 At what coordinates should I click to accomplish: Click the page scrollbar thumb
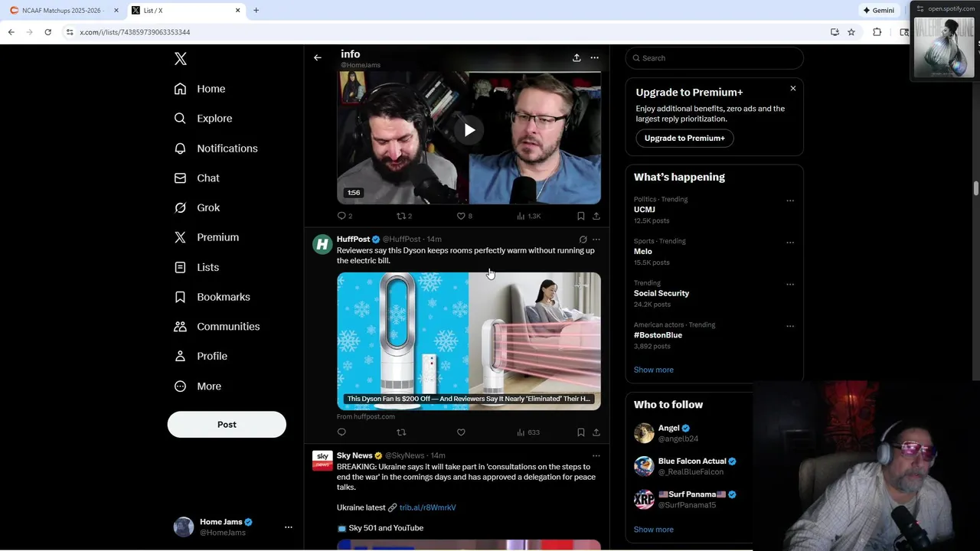click(x=976, y=188)
